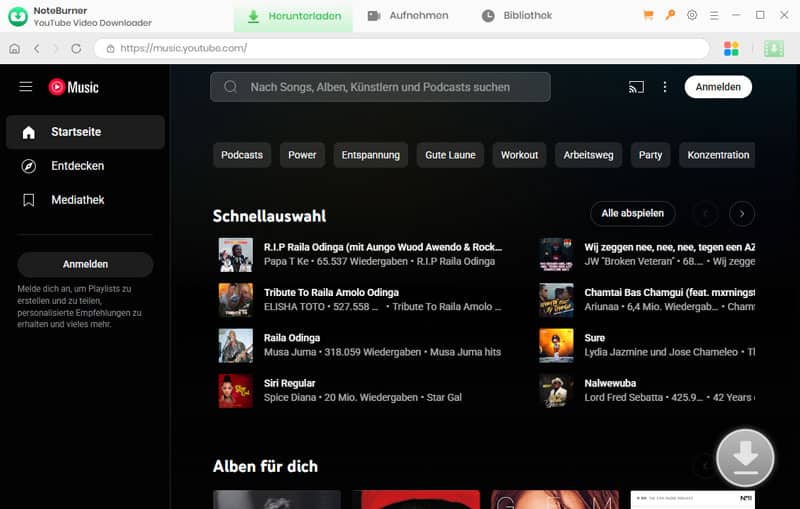Image resolution: width=800 pixels, height=509 pixels.
Task: Click the lock icon in address bar
Action: coord(110,48)
